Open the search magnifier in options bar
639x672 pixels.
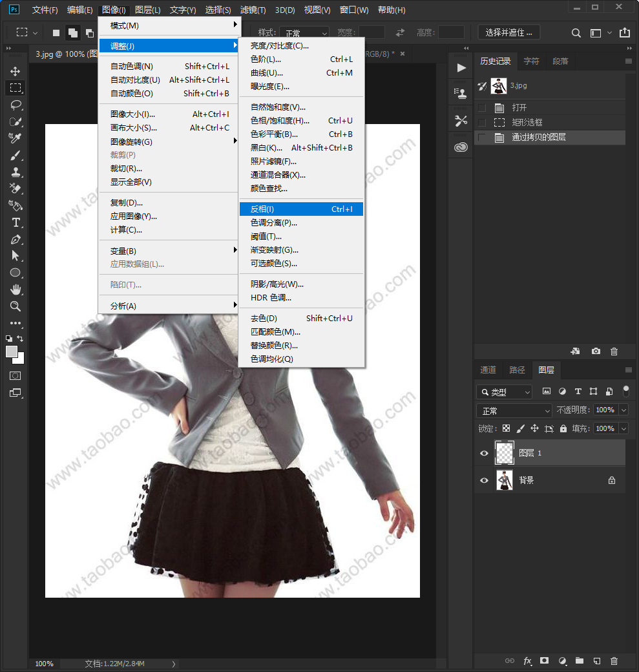pyautogui.click(x=576, y=33)
